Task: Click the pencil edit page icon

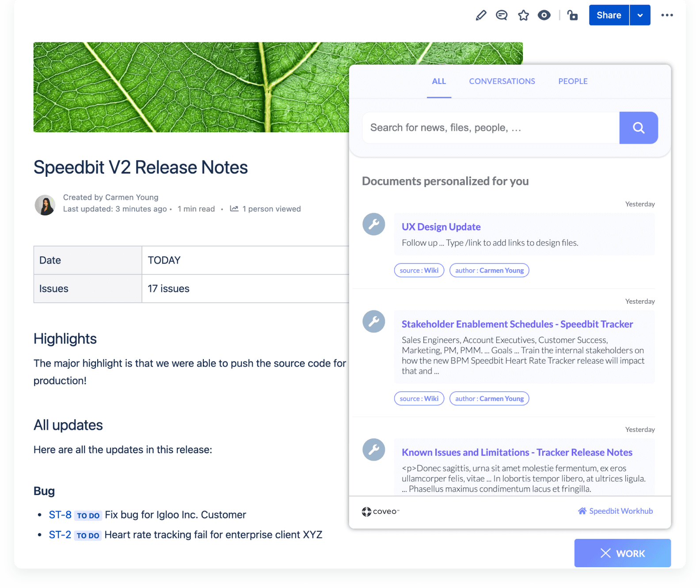Action: tap(481, 15)
